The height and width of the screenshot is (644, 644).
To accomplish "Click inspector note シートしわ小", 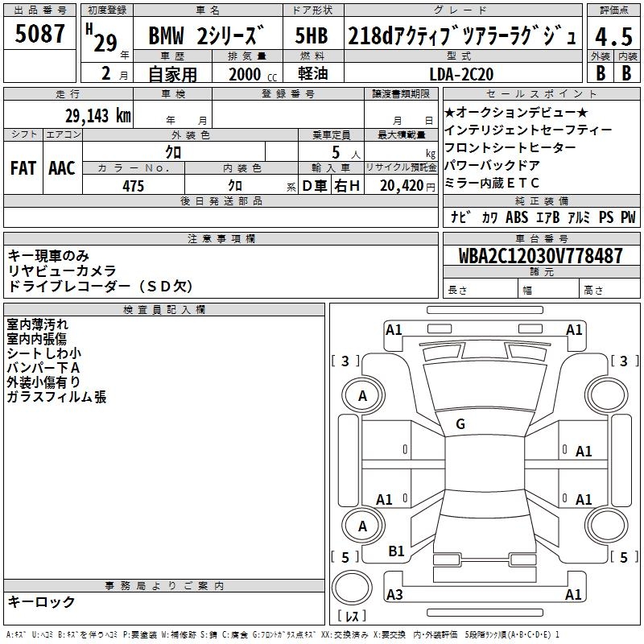I will pyautogui.click(x=44, y=353).
